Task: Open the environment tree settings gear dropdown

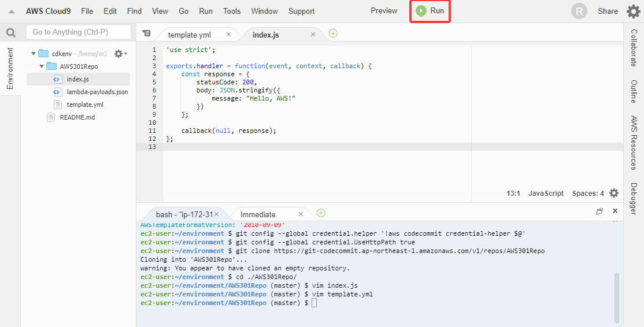Action: pos(120,54)
